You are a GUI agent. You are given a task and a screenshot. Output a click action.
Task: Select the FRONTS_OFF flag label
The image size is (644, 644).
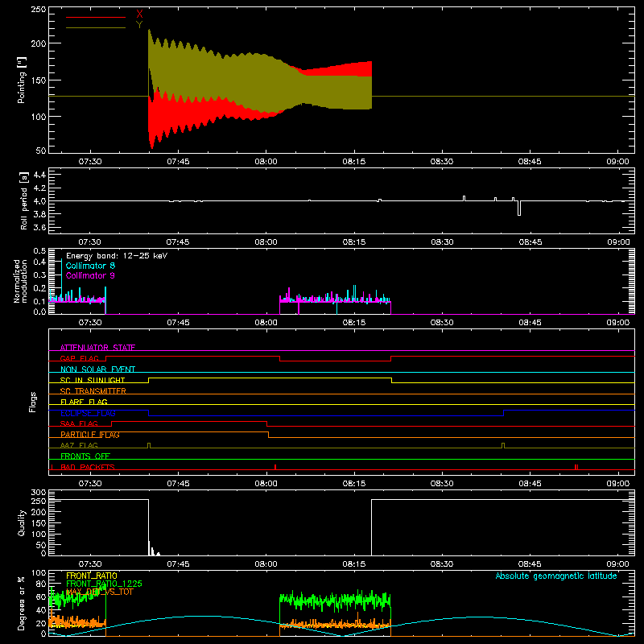click(85, 456)
